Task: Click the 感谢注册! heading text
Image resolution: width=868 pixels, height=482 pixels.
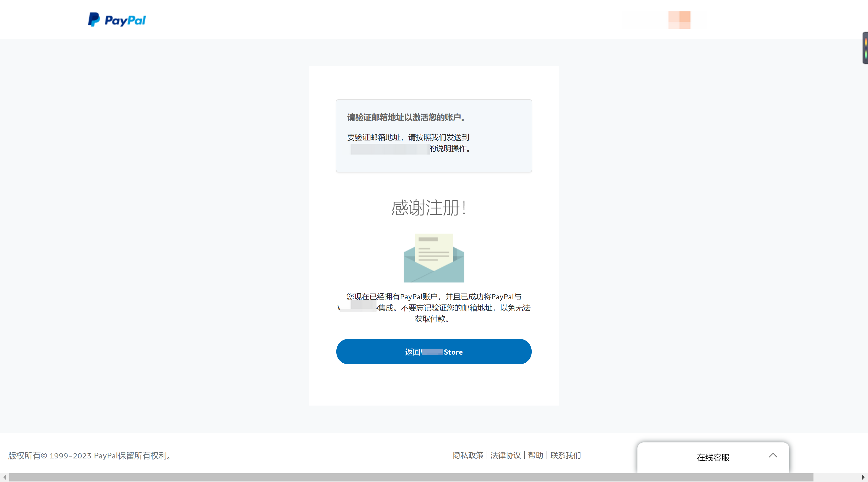Action: pos(429,207)
